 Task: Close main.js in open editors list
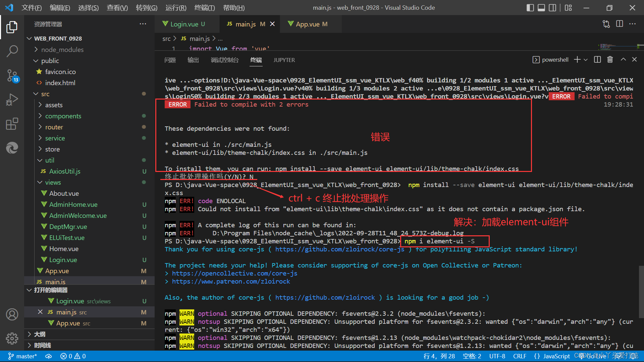click(40, 312)
